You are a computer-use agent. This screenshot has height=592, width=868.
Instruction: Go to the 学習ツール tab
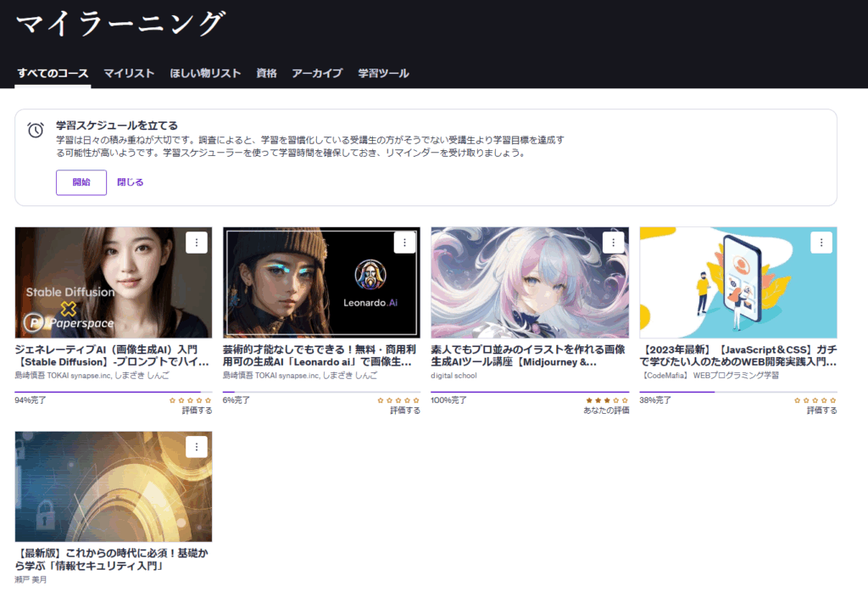(x=384, y=74)
